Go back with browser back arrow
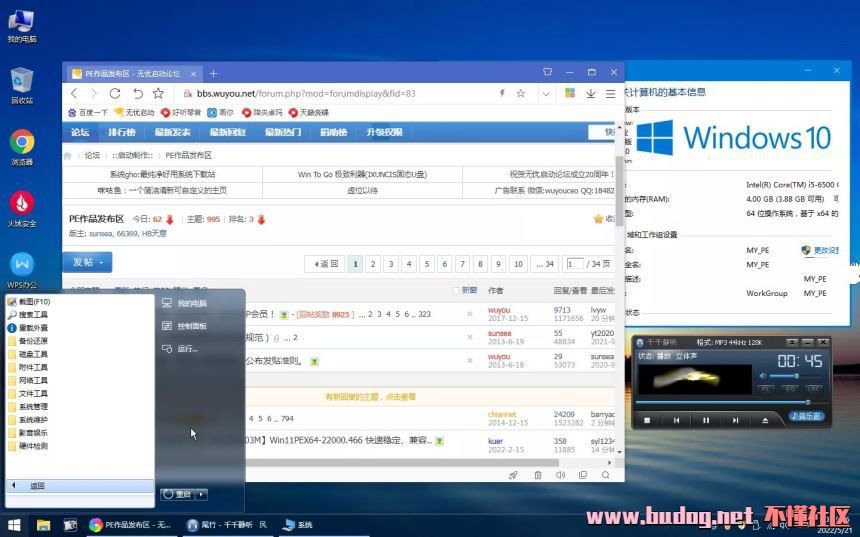Image resolution: width=860 pixels, height=537 pixels. pyautogui.click(x=75, y=93)
